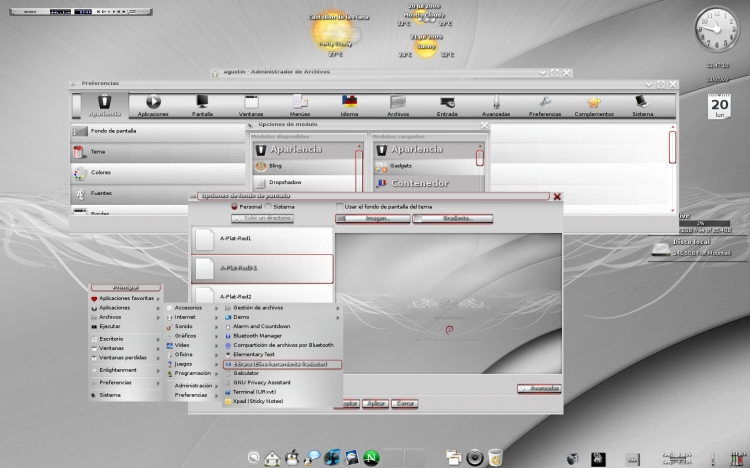Screen dimensions: 750x468
Task: Select the Gadgets module in Módulos cargados
Action: (425, 166)
